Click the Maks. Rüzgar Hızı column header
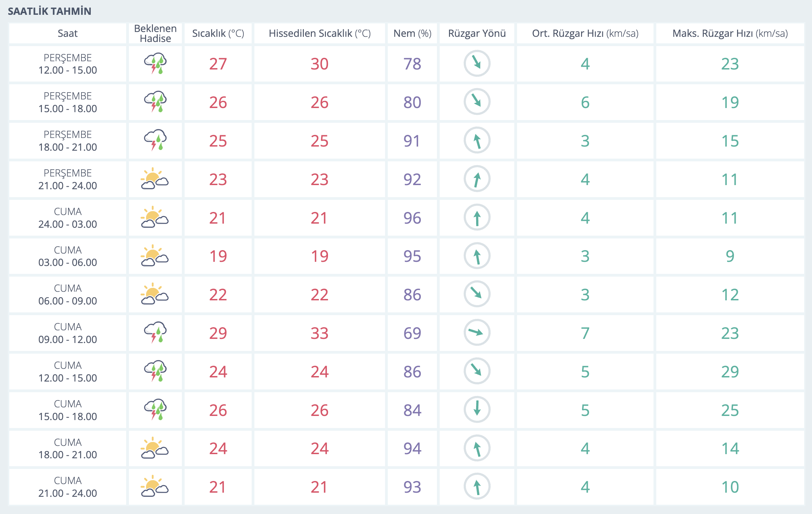Screen dimensions: 812x514 (730, 33)
